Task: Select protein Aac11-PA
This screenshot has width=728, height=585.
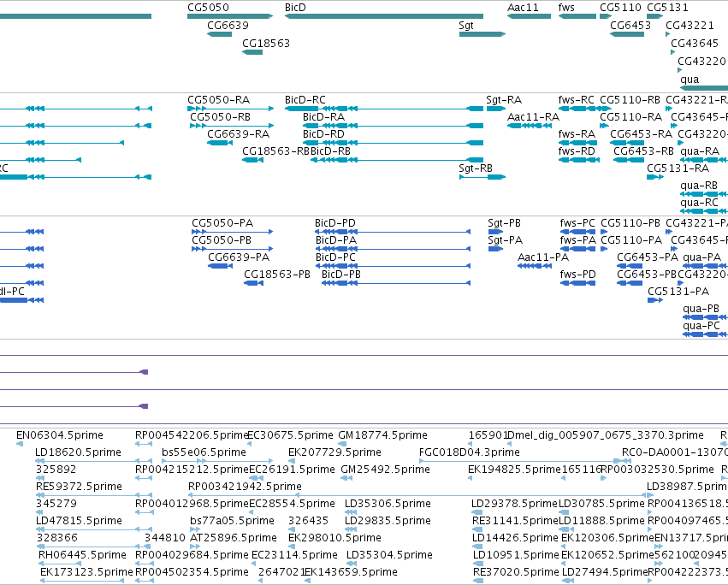Action: (x=535, y=266)
